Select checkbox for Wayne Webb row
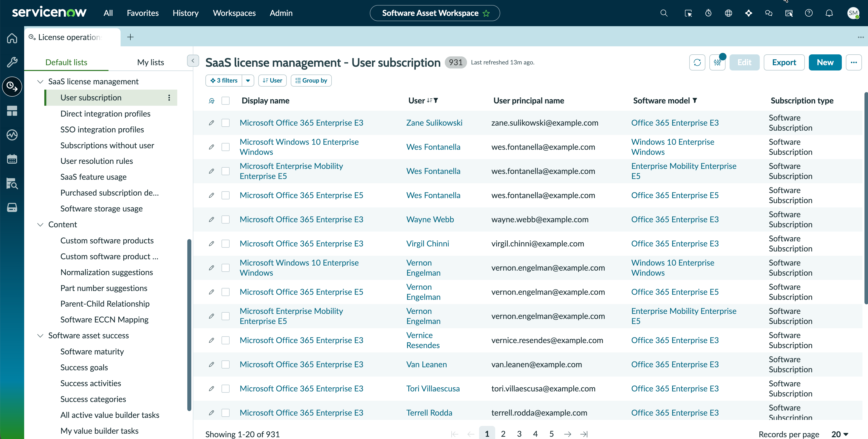Screen dimensions: 868x439 coord(225,219)
